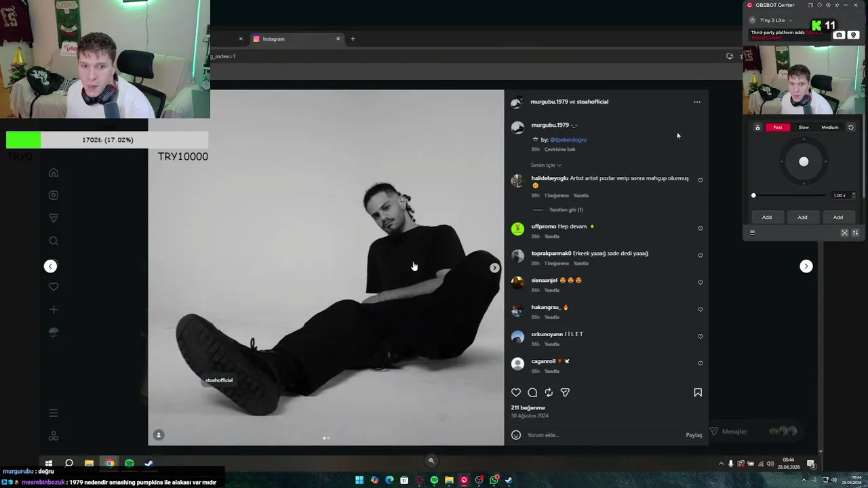Go to next photo in the carousel

494,268
